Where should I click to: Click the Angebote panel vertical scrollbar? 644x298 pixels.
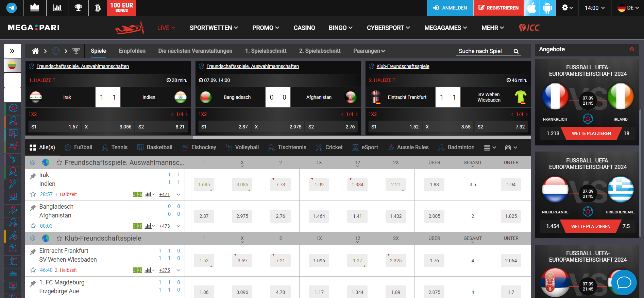point(641,173)
